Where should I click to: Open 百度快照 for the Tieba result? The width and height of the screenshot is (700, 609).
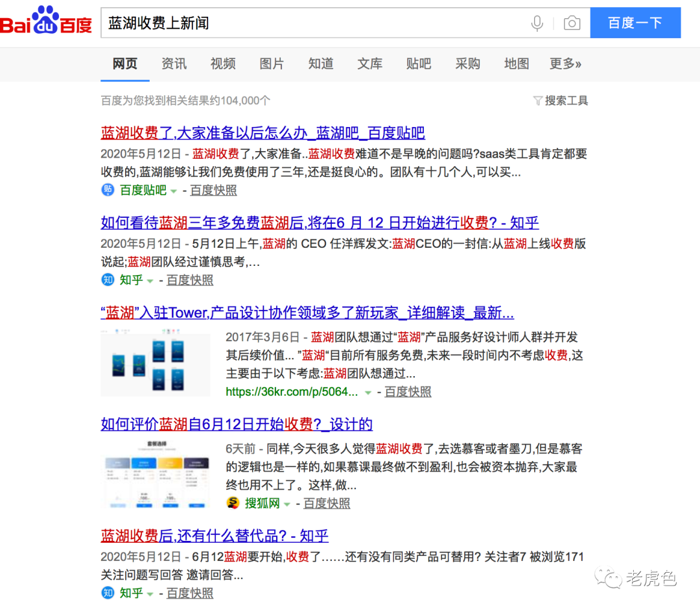tap(213, 190)
